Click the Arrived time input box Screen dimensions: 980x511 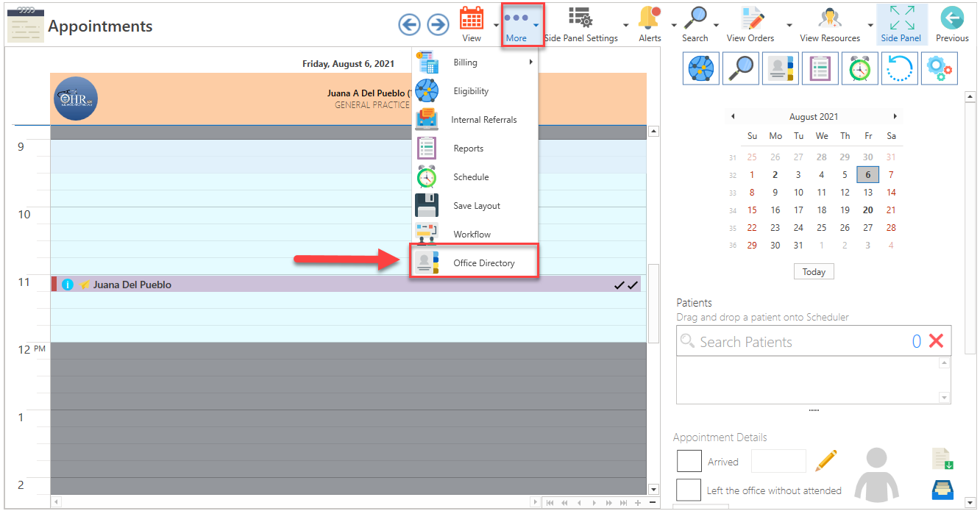click(778, 461)
